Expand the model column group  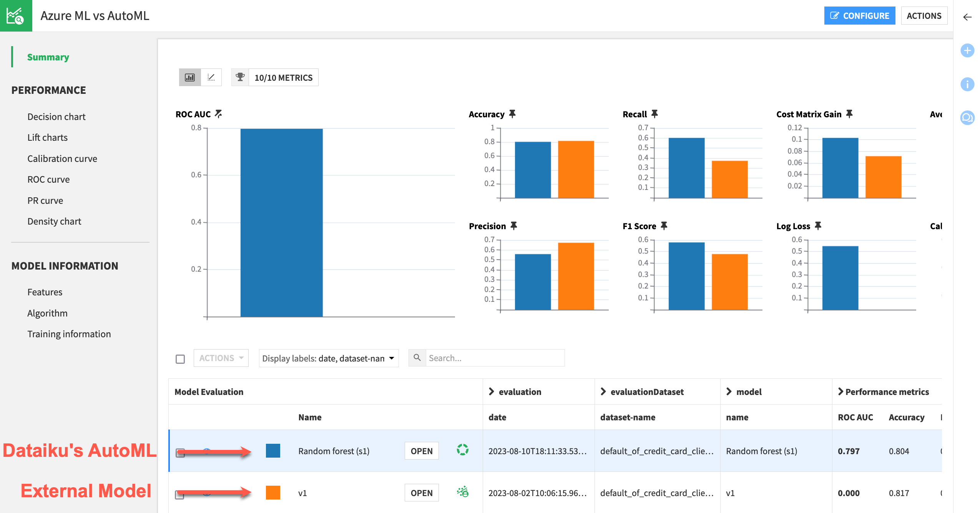[x=729, y=391]
